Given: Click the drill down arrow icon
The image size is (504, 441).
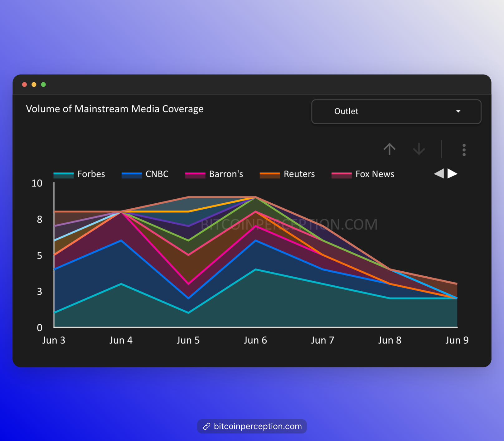Looking at the screenshot, I should [x=419, y=149].
